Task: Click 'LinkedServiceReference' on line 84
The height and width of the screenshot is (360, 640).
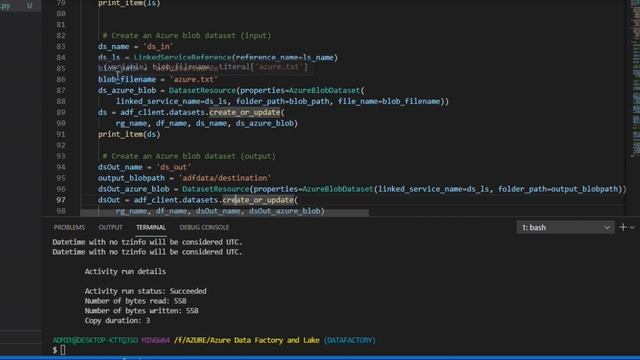Action: [182, 58]
